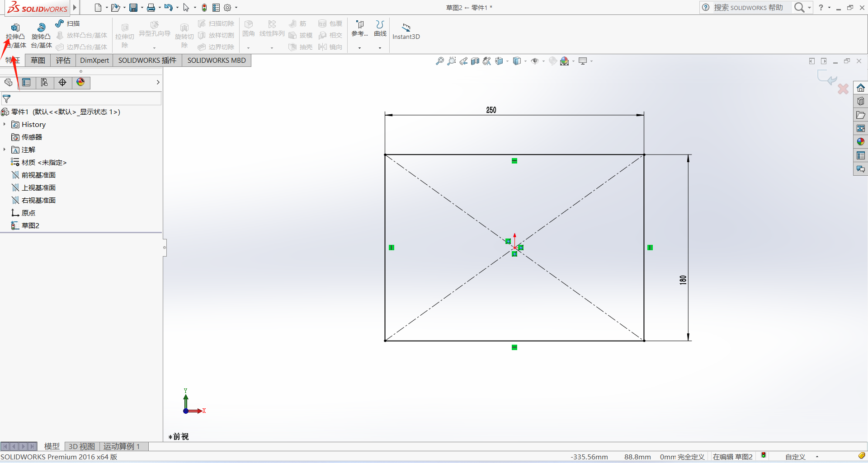Click the Save icon in the top toolbar
Image resolution: width=868 pixels, height=463 pixels.
[133, 8]
